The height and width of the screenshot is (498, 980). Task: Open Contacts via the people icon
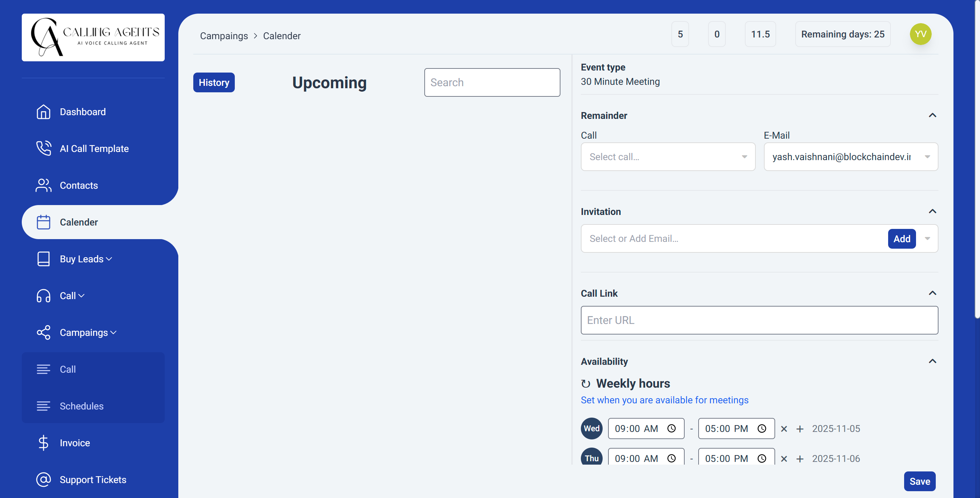pos(43,185)
